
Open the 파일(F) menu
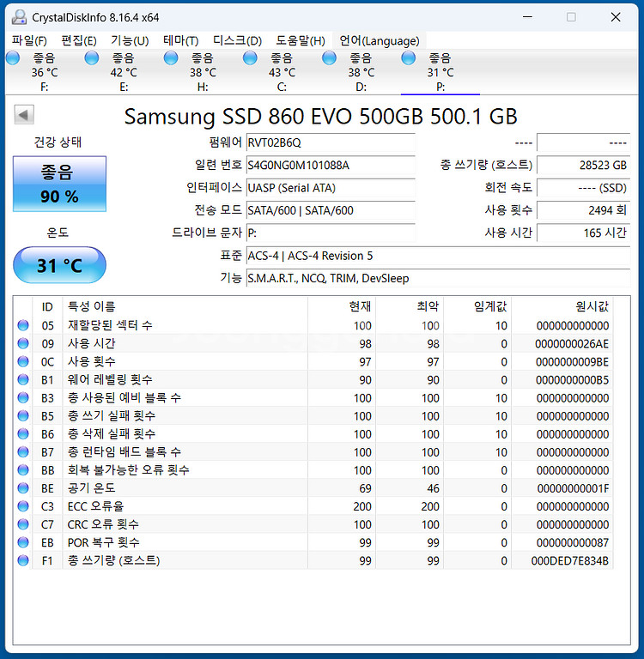[30, 40]
